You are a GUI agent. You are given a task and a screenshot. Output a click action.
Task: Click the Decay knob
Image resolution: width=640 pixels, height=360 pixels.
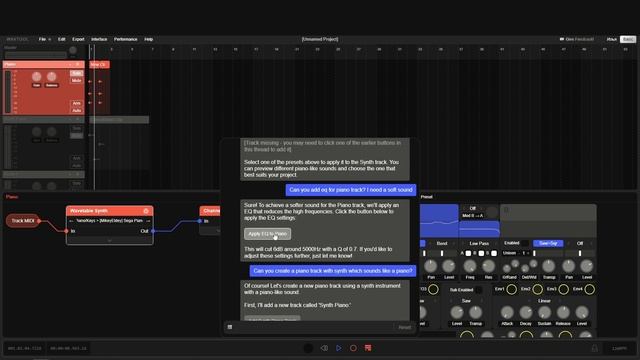pyautogui.click(x=526, y=313)
